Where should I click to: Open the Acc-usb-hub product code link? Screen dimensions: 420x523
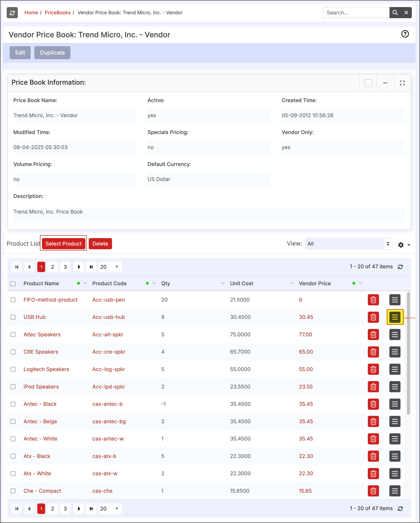click(109, 317)
